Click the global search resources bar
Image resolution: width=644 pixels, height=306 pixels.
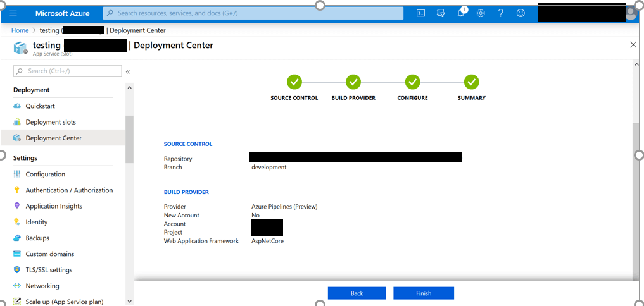pos(253,13)
